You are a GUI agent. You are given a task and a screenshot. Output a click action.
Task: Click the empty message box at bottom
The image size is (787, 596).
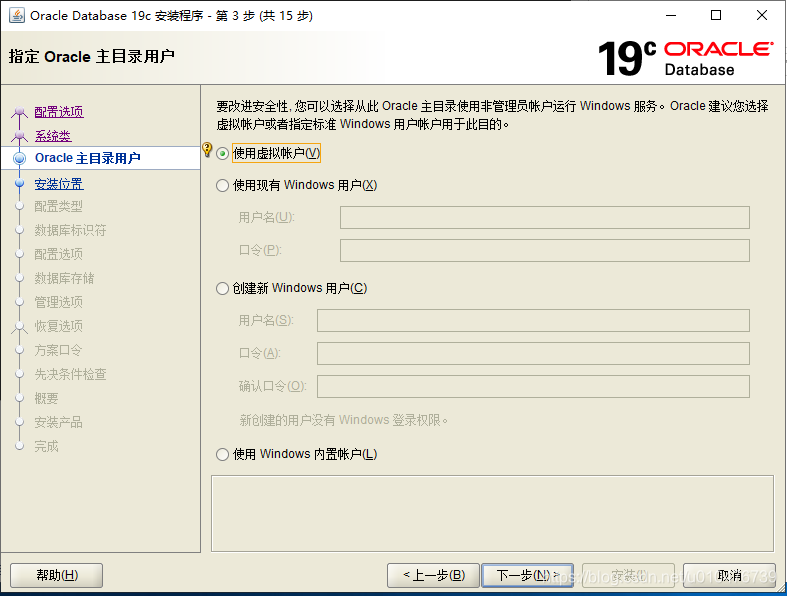pos(492,514)
